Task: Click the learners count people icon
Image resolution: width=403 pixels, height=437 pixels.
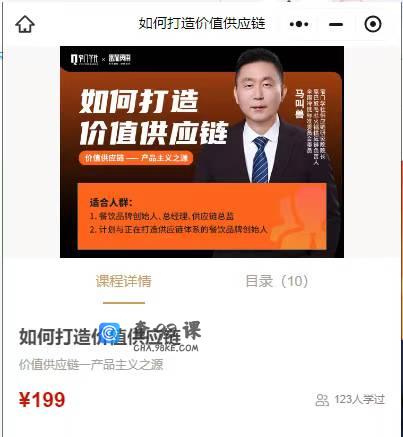Action: click(x=322, y=400)
